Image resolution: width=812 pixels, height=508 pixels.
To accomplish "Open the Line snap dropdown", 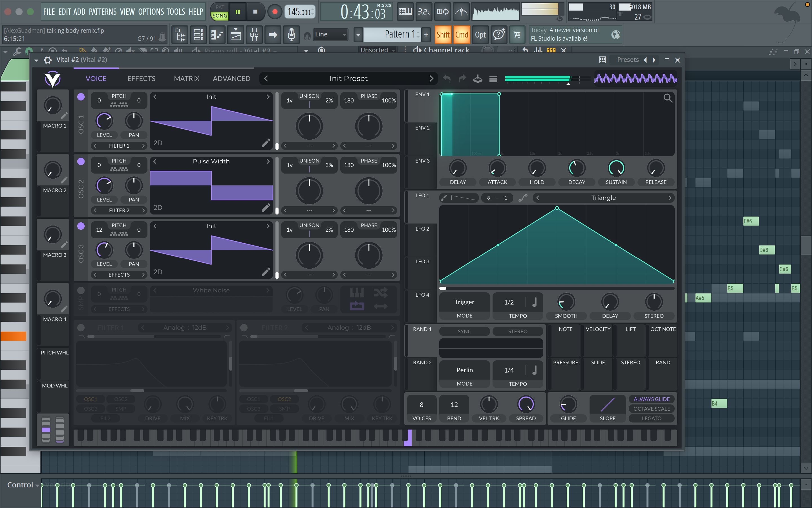I will coord(330,34).
